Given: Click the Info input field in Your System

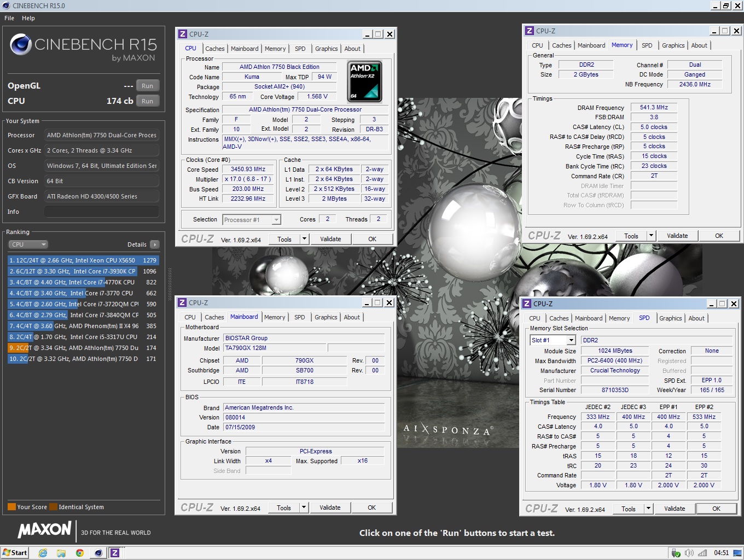Looking at the screenshot, I should [x=102, y=212].
